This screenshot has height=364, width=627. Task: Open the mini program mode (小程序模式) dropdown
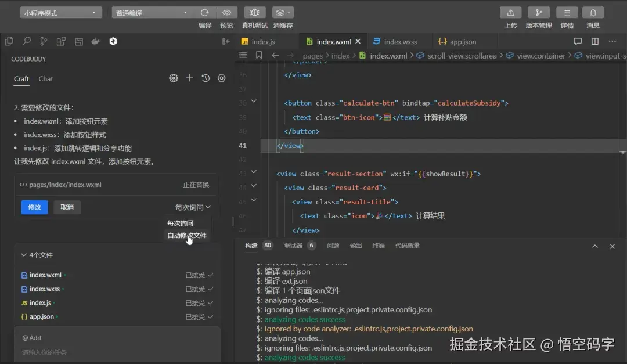pyautogui.click(x=60, y=13)
